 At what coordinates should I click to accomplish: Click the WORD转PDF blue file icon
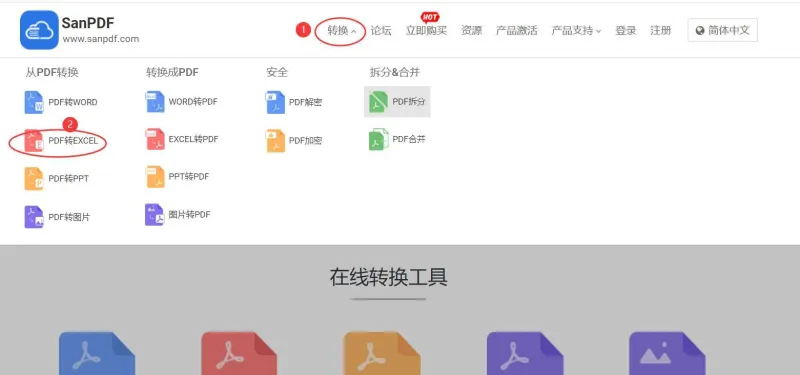[155, 102]
